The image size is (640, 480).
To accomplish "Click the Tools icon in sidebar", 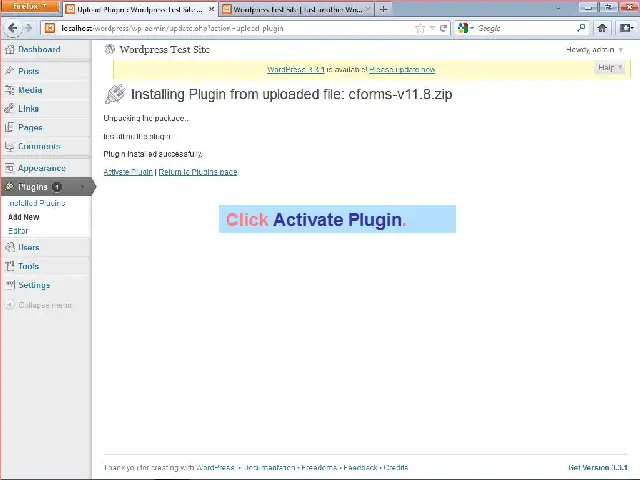I will [9, 266].
